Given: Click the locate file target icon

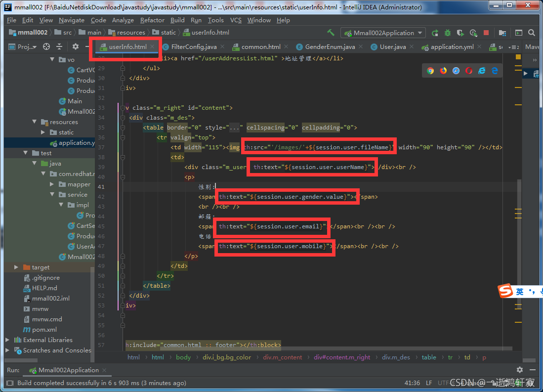Looking at the screenshot, I should [46, 46].
